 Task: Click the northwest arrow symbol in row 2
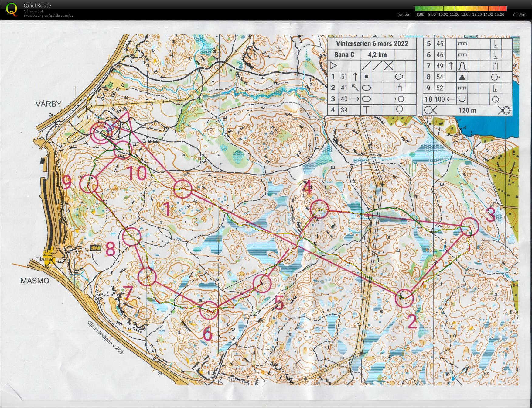pos(355,88)
